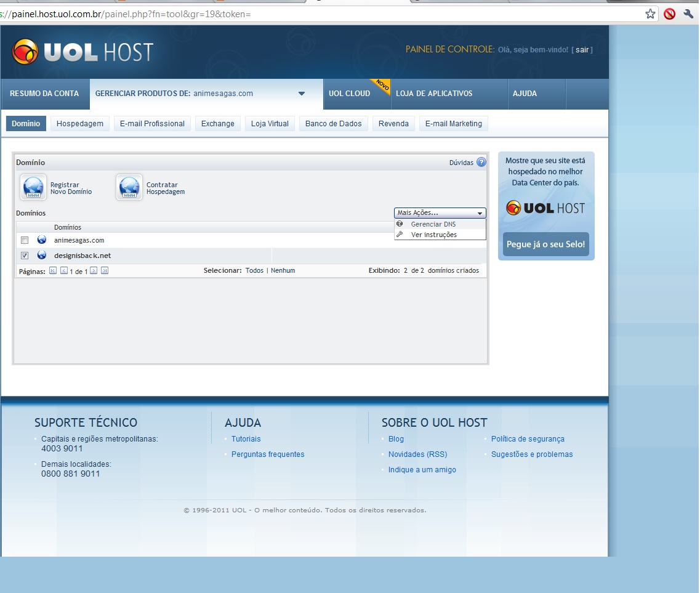This screenshot has width=700, height=593.
Task: Click the Gerenciar DNS globe icon
Action: click(400, 224)
